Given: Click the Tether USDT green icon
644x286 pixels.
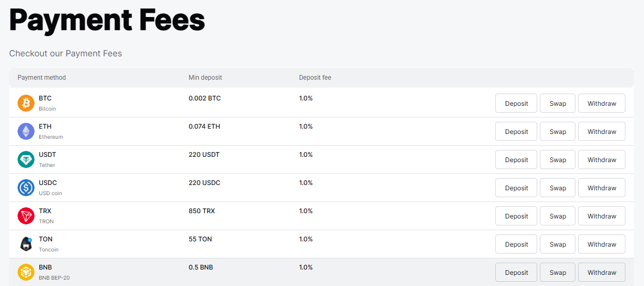Looking at the screenshot, I should [x=26, y=159].
